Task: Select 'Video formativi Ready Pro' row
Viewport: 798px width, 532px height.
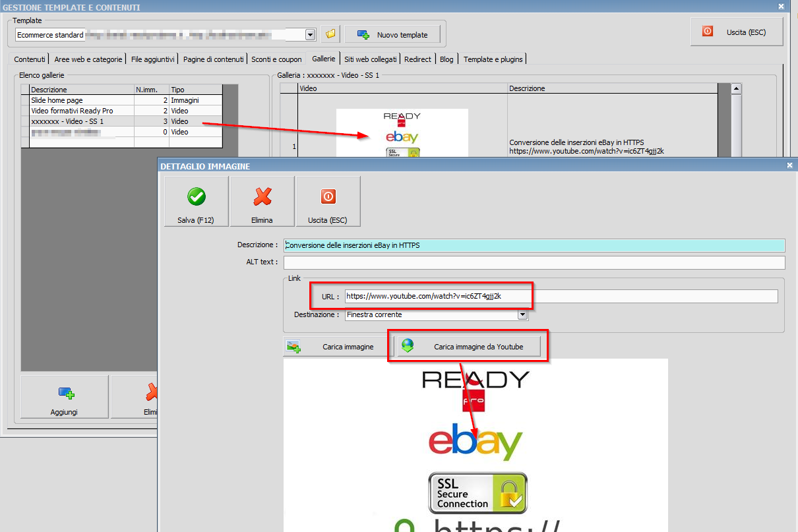Action: click(121, 111)
